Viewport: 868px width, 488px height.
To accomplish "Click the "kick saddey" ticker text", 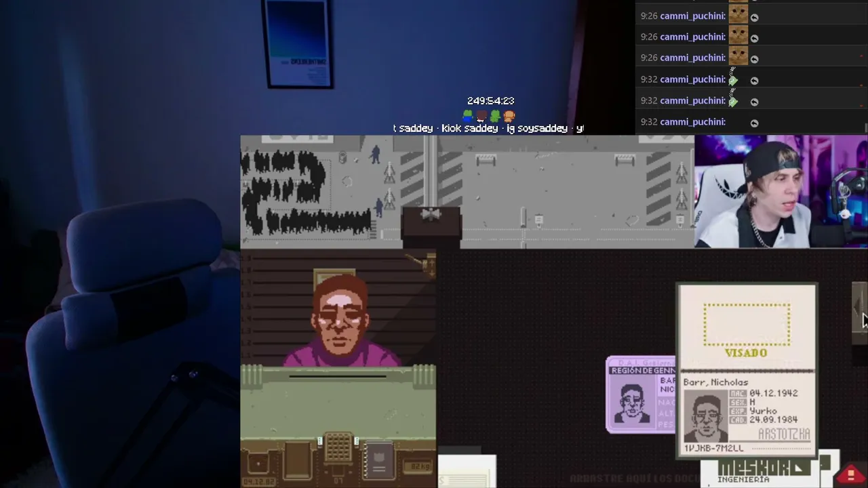I will [469, 128].
